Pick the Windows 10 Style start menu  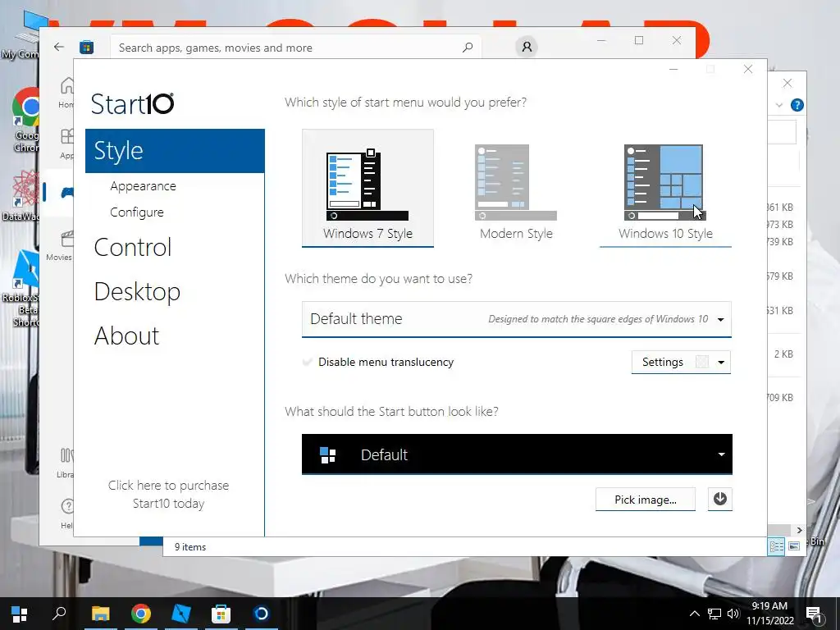coord(665,188)
